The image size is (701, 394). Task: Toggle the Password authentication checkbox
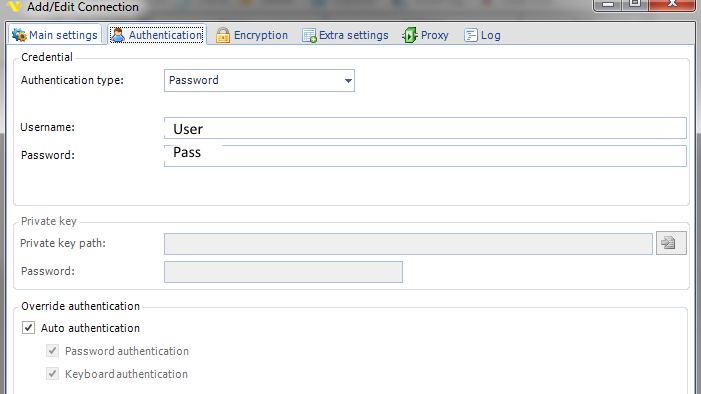pos(53,351)
